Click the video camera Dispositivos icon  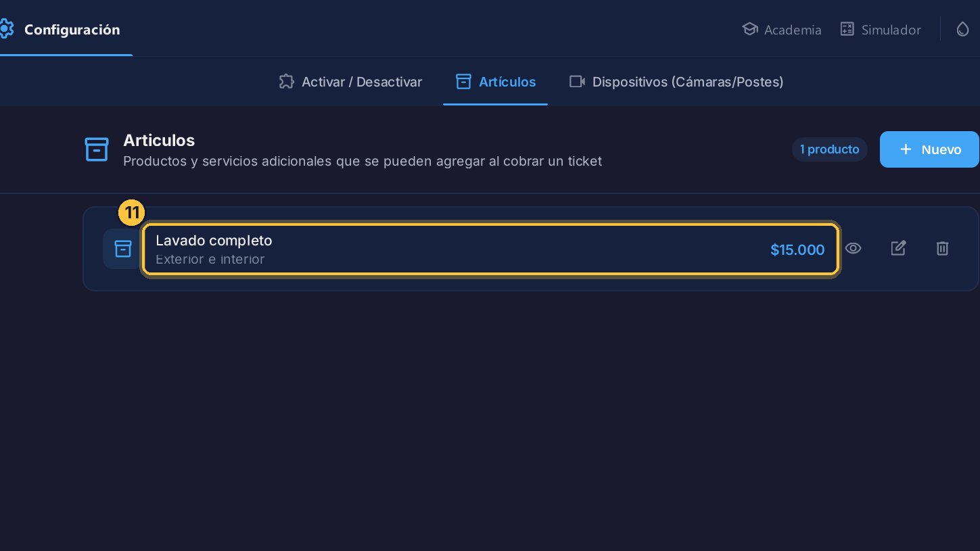tap(577, 82)
